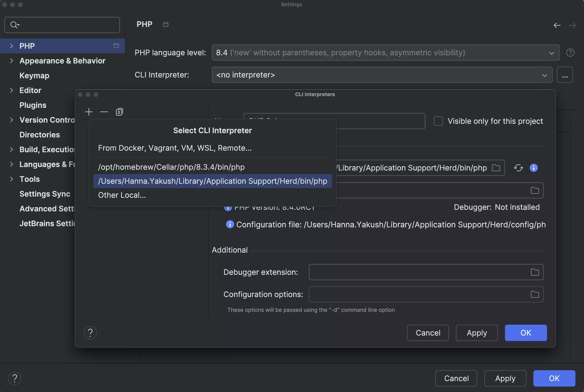The height and width of the screenshot is (392, 584).
Task: Click the Settings search field
Action: click(65, 25)
